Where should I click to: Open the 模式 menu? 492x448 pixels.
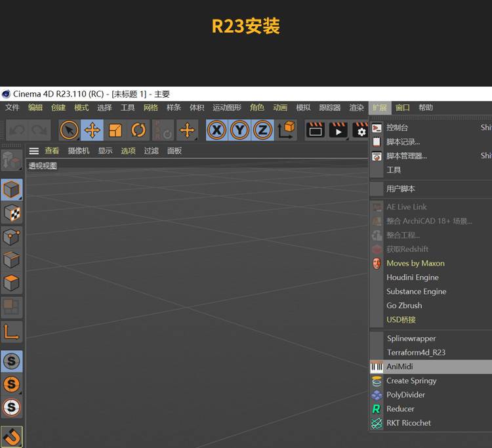(x=81, y=108)
